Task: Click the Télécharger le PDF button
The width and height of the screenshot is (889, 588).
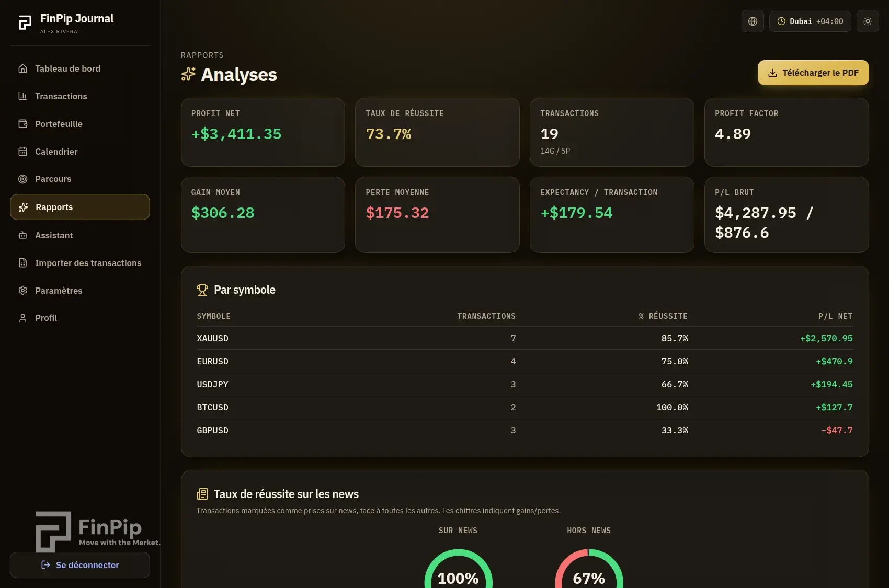Action: (x=813, y=73)
